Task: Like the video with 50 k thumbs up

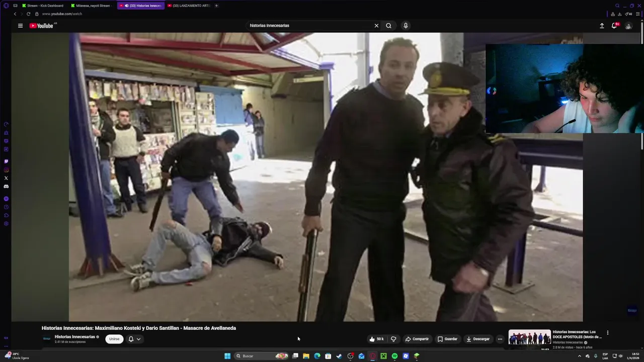Action: [376, 339]
